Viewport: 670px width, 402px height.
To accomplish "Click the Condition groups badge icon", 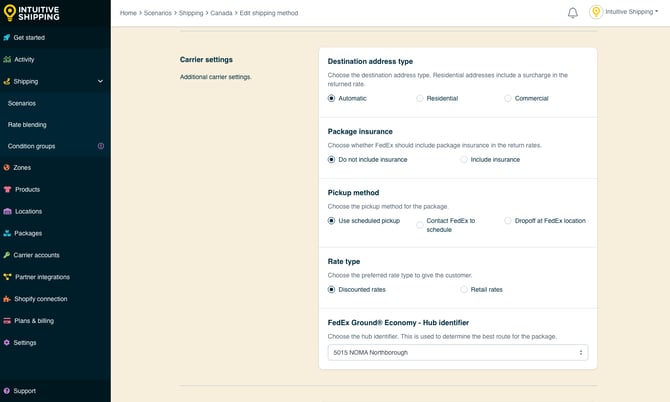I will point(101,146).
